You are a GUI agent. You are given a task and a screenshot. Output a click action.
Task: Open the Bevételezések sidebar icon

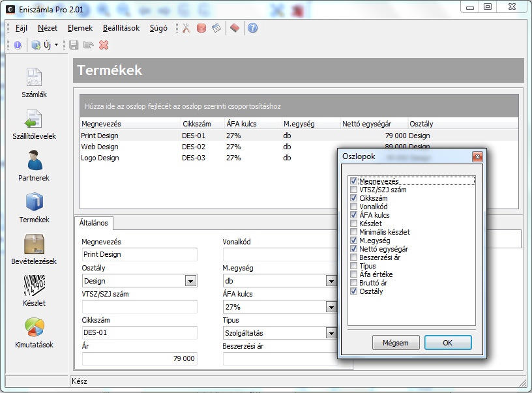point(34,245)
